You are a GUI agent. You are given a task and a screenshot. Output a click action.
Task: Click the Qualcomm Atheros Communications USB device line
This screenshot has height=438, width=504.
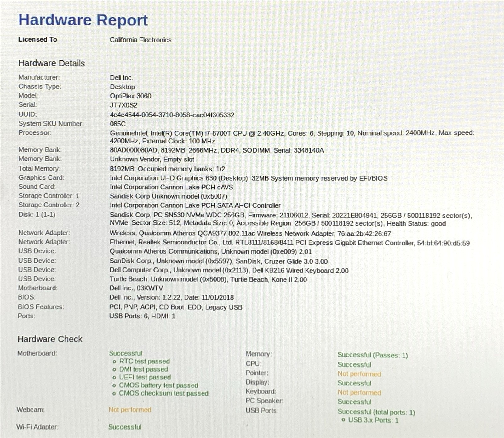(x=210, y=251)
